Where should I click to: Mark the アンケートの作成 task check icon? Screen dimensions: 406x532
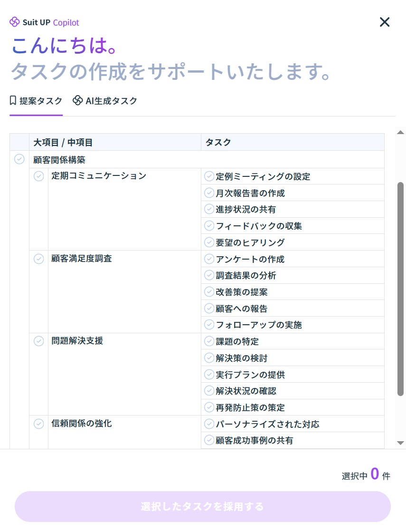[209, 259]
